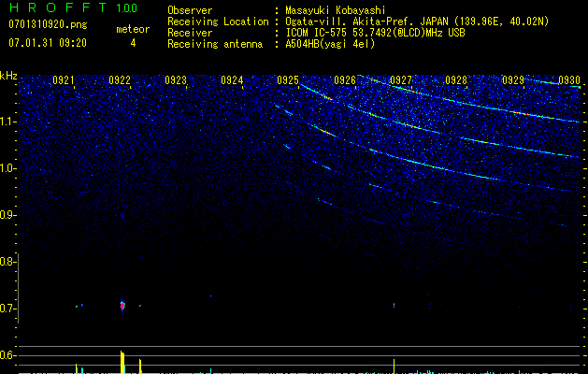Click the HROFFT 1.0.0 program title
The width and height of the screenshot is (588, 374).
pos(73,7)
